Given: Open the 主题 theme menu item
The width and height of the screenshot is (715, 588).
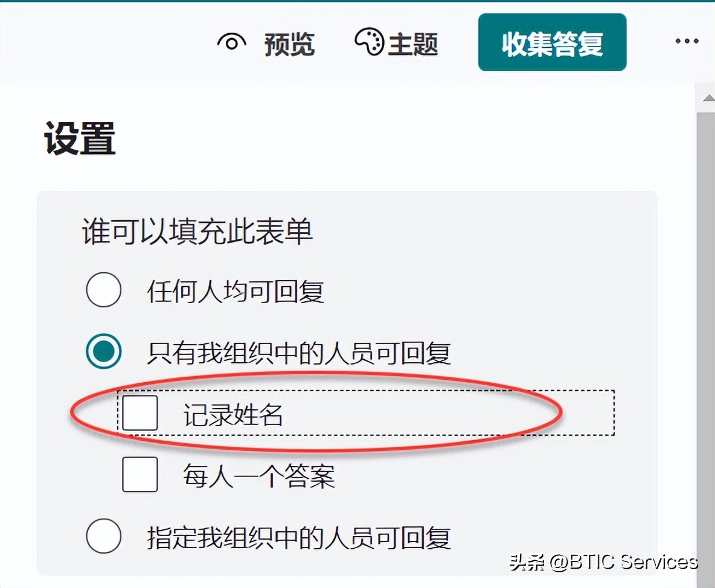Looking at the screenshot, I should 415,43.
